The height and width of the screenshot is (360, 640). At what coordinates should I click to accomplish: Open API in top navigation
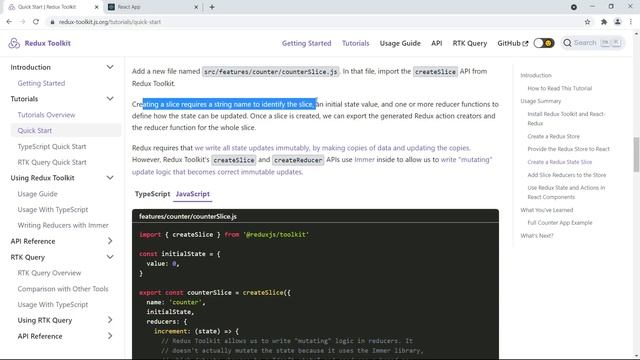tap(436, 43)
